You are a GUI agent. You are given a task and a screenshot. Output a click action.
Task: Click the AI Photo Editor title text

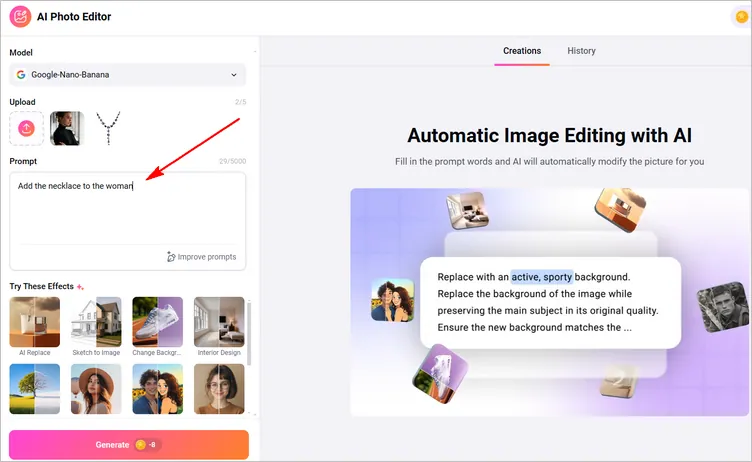pos(74,17)
